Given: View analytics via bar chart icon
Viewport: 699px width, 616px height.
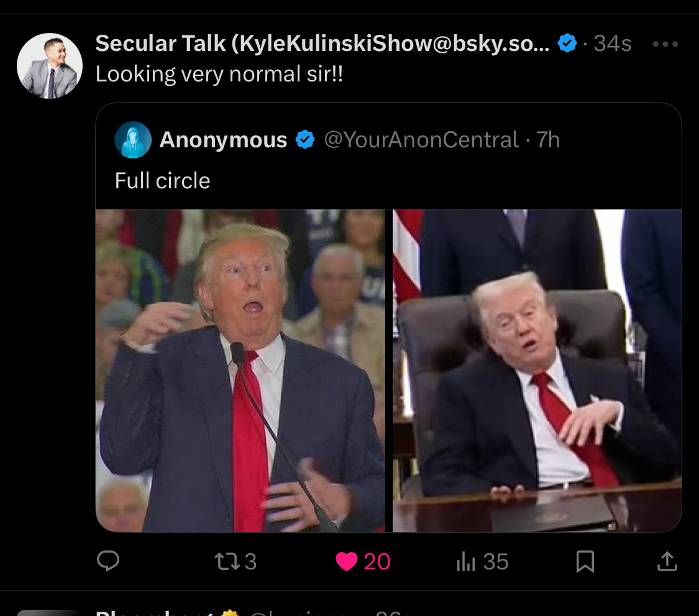Looking at the screenshot, I should (466, 561).
